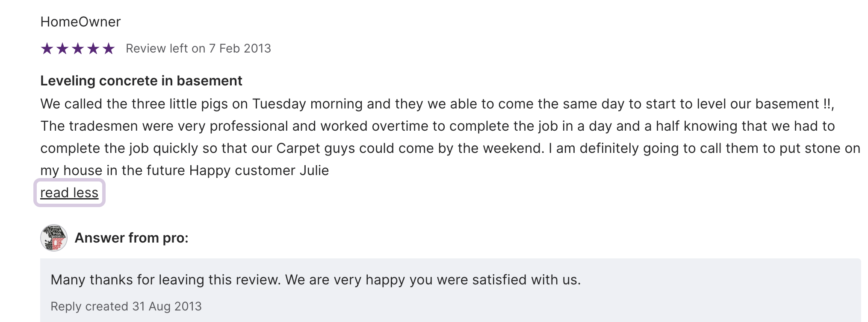Image resolution: width=868 pixels, height=322 pixels.
Task: Collapse the review with read less
Action: coord(69,193)
